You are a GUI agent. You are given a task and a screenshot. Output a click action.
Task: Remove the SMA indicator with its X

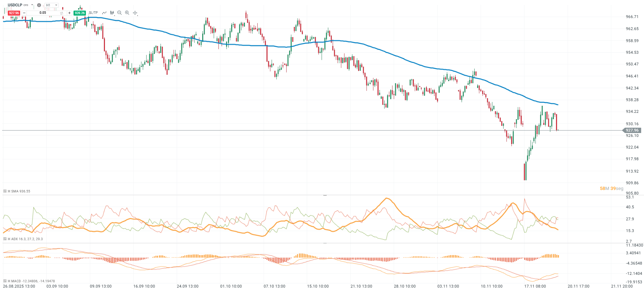[9, 191]
